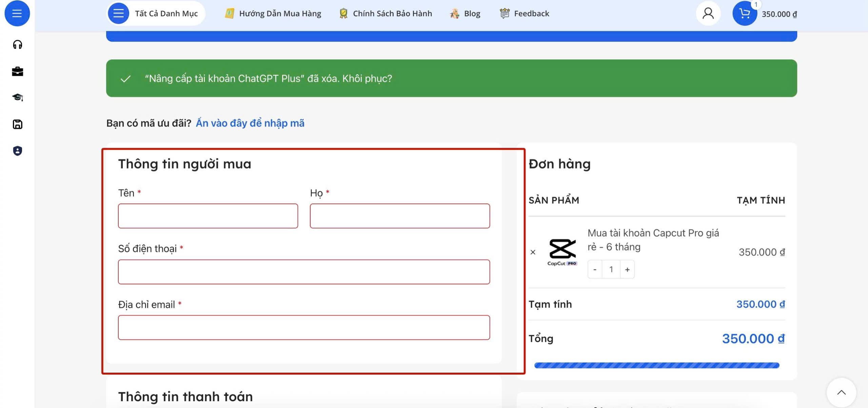Image resolution: width=868 pixels, height=408 pixels.
Task: Click the cart badge showing 1
Action: point(756,4)
